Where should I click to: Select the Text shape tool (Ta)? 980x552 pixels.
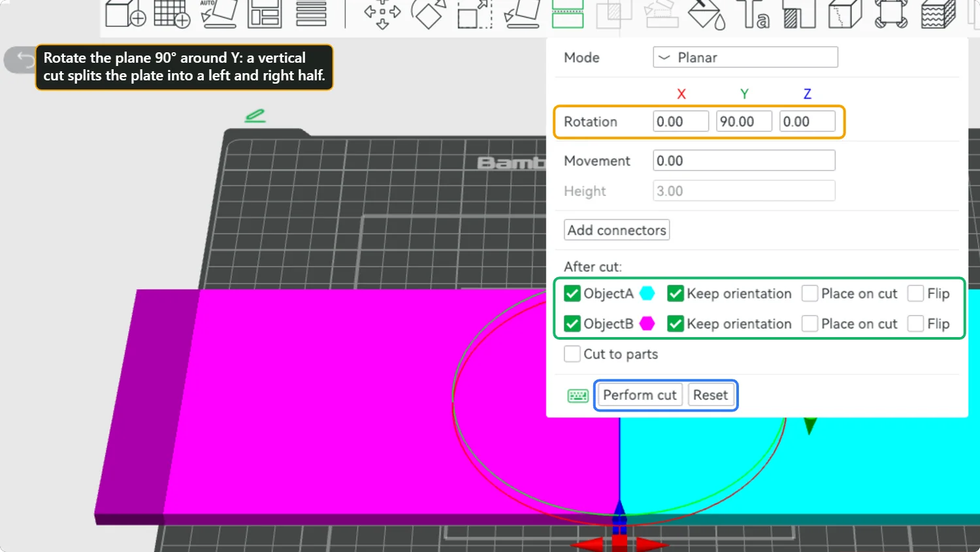coord(754,14)
